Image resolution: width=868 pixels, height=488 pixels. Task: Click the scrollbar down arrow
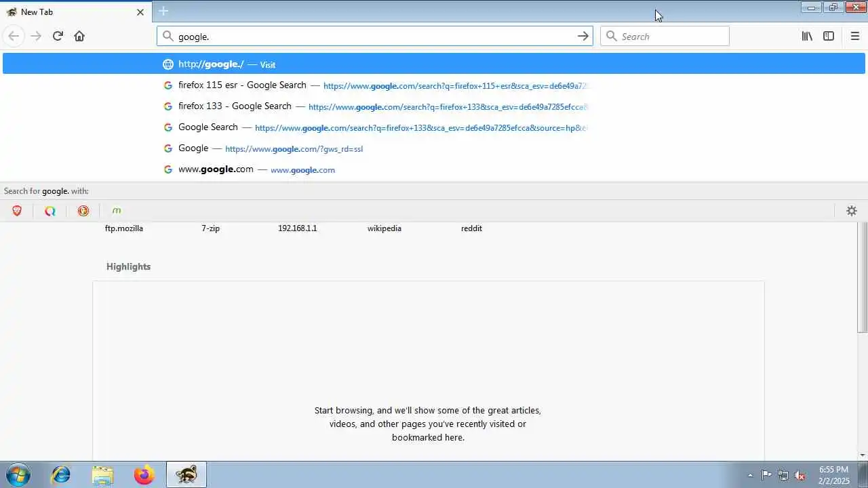(863, 455)
